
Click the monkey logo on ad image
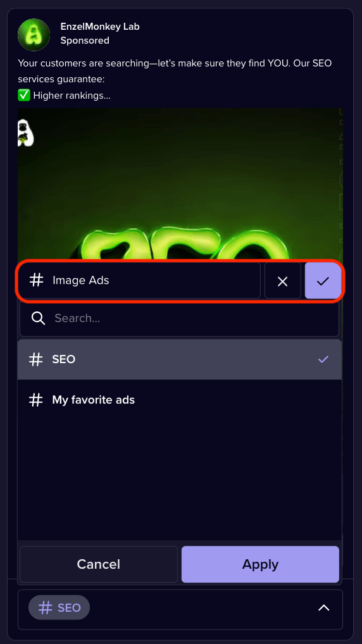point(25,133)
